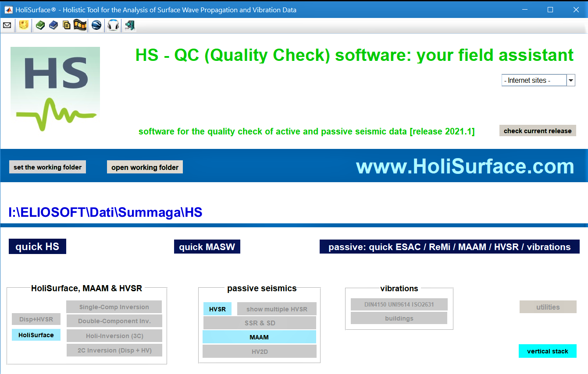The height and width of the screenshot is (374, 588).
Task: Click the envelope mail icon
Action: (x=7, y=25)
